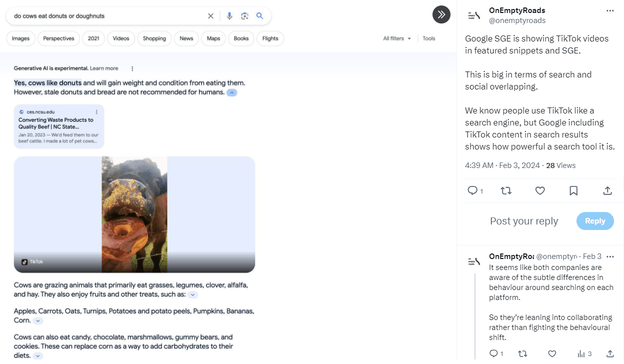Open the search Tools option
Screen dimensions: 624x364
[x=429, y=38]
